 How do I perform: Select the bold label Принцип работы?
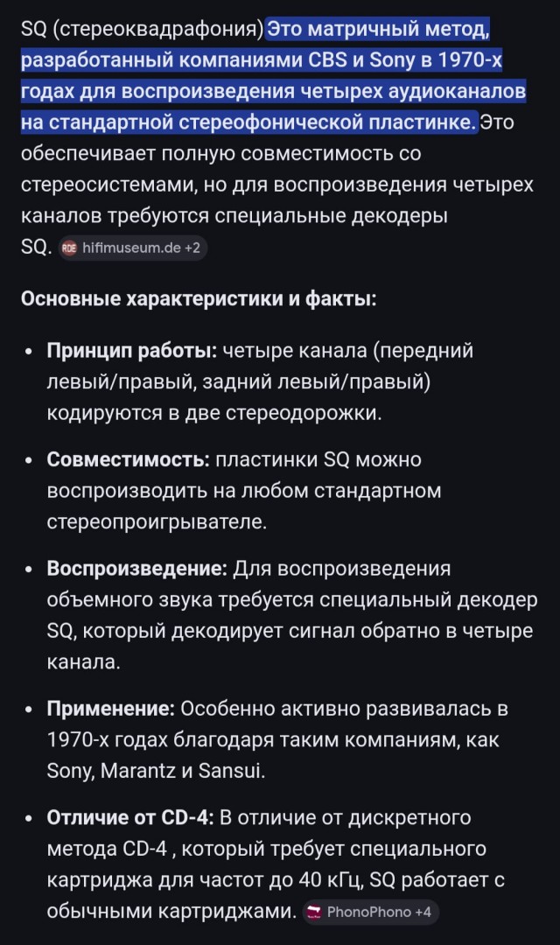pyautogui.click(x=120, y=349)
